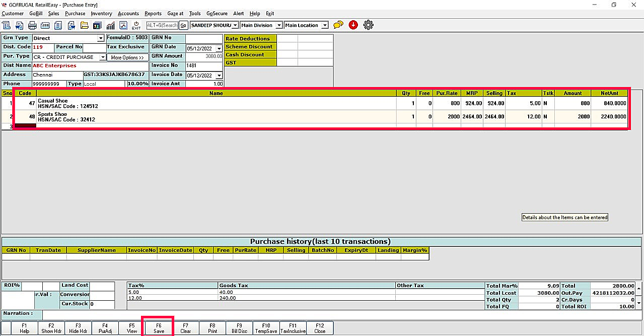Open the GoBill menu
Screen dimensions: 644x336
(x=36, y=14)
